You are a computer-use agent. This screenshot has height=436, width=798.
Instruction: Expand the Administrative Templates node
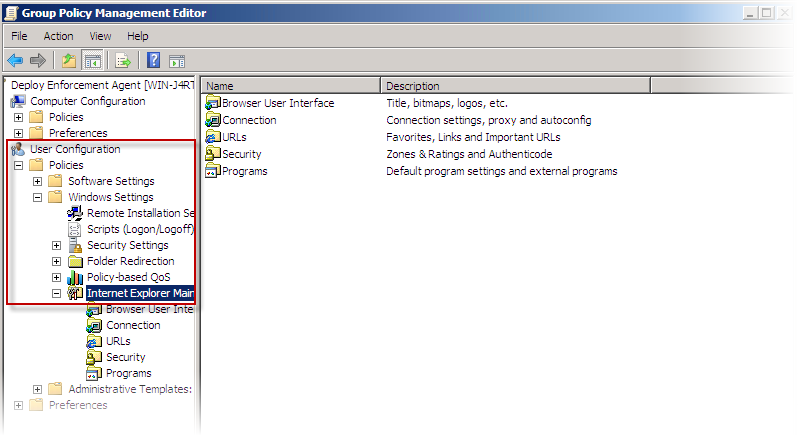tap(38, 389)
